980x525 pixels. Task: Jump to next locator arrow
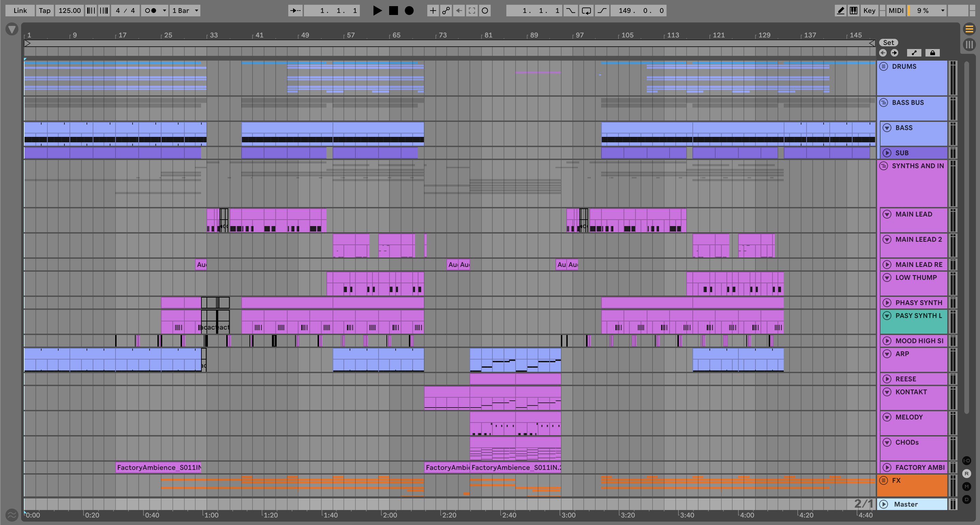894,53
